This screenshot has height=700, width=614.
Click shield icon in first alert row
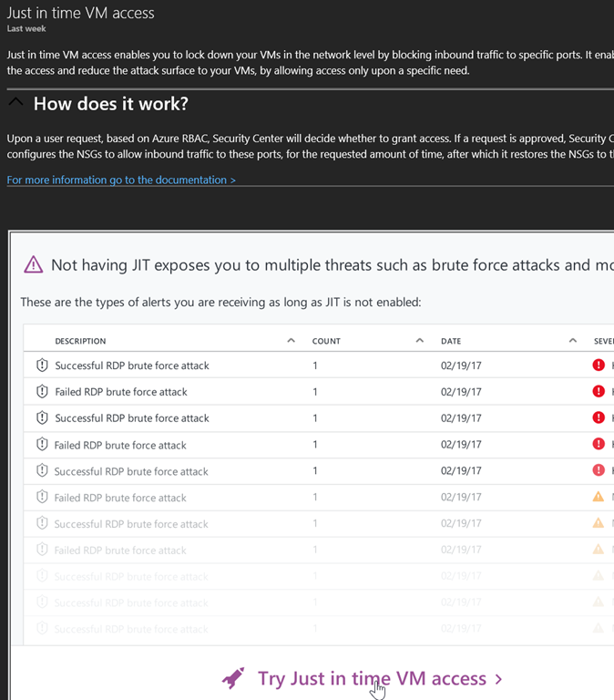pyautogui.click(x=42, y=365)
